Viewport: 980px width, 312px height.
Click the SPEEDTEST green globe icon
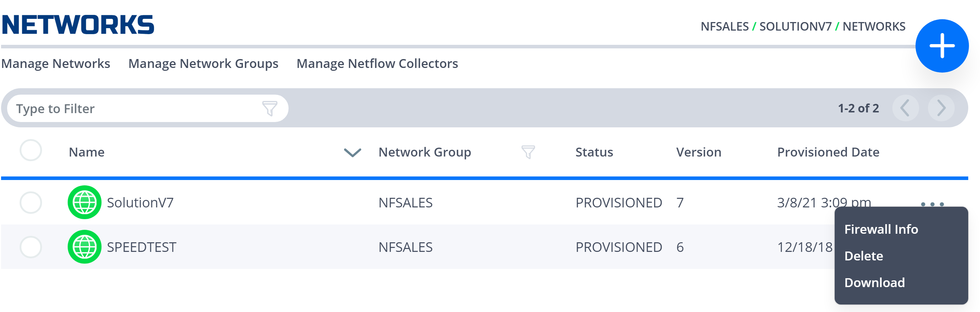pos(84,247)
